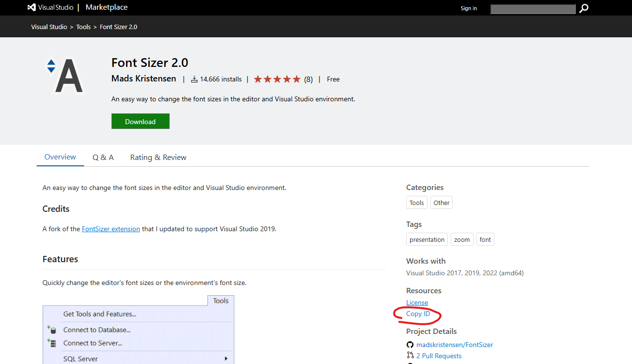Click Copy ID link
Viewport: 632px width, 364px height.
pyautogui.click(x=418, y=314)
